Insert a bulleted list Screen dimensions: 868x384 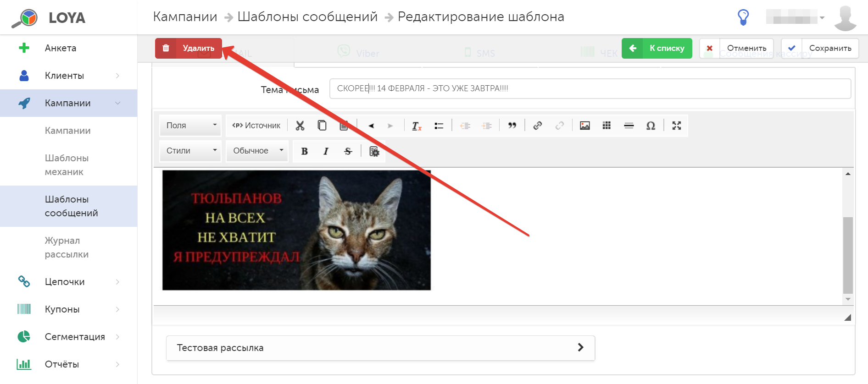tap(439, 126)
